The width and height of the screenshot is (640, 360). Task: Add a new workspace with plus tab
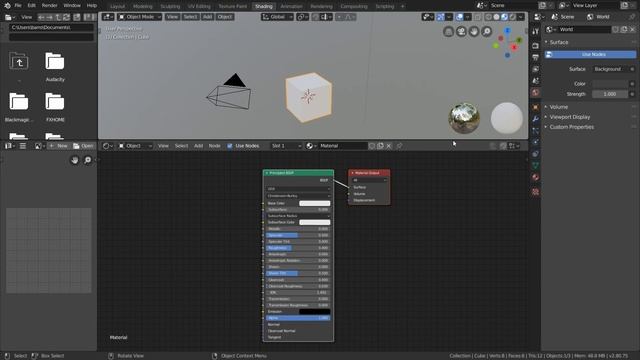[x=402, y=7]
